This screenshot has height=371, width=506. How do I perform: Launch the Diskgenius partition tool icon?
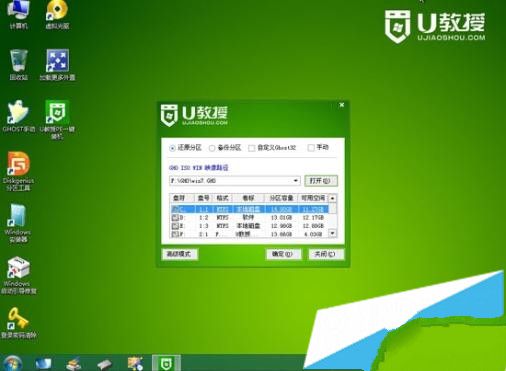click(x=18, y=171)
